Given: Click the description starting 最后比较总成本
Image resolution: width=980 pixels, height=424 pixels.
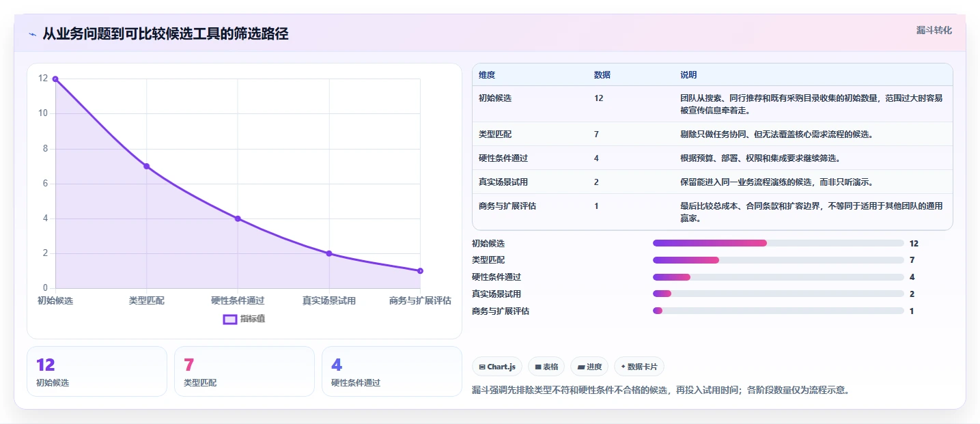Looking at the screenshot, I should click(x=811, y=212).
